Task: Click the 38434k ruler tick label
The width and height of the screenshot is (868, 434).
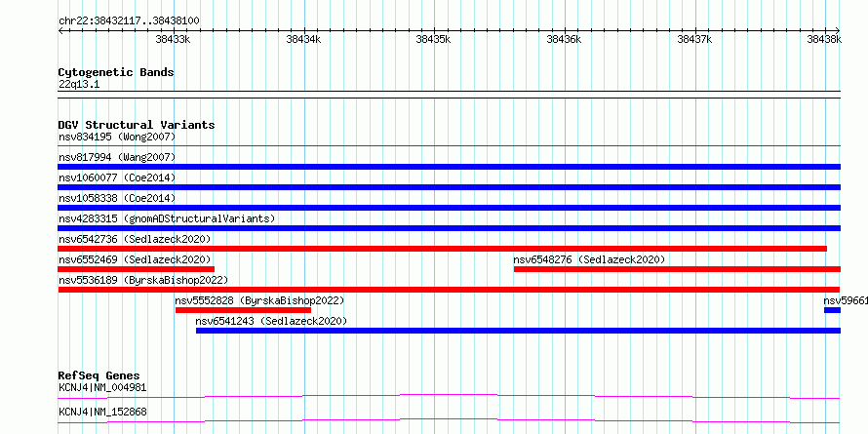Action: coord(303,39)
